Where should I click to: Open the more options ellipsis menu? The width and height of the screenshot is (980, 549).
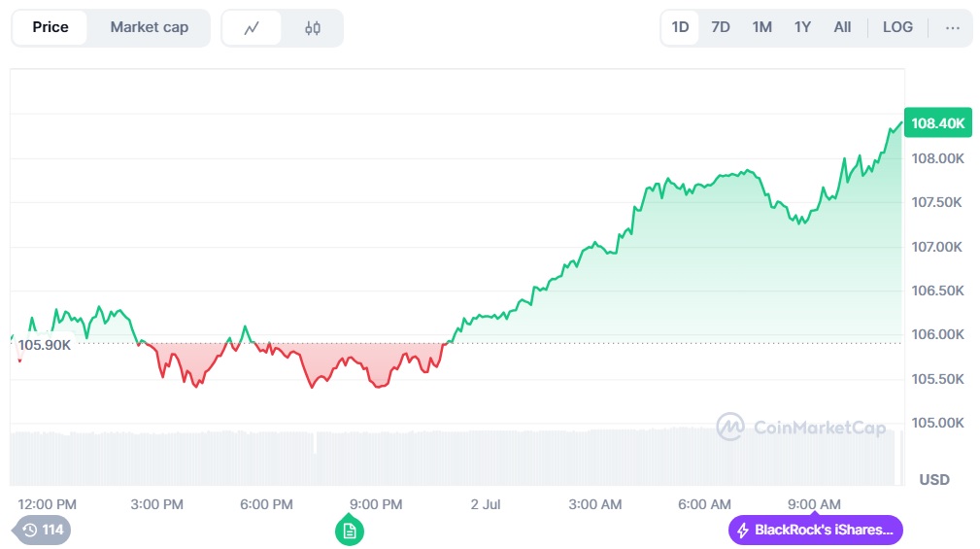tap(952, 27)
